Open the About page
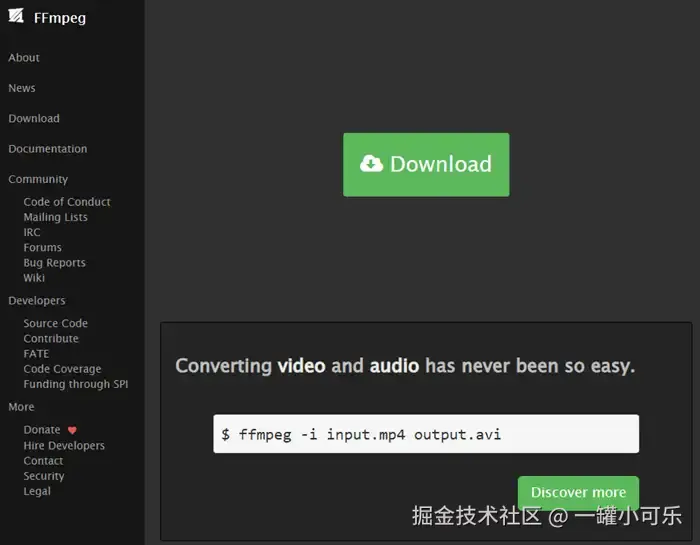 click(x=24, y=58)
